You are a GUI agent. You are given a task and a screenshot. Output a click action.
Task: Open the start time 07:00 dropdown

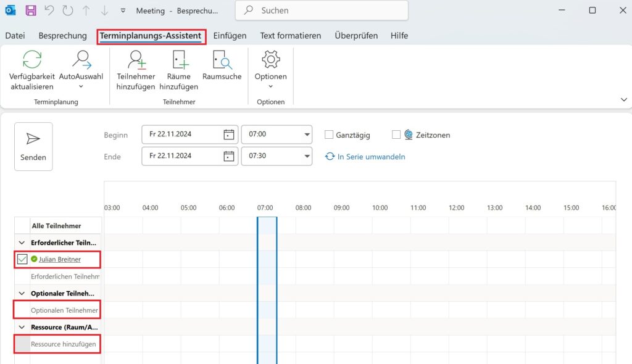pos(307,134)
